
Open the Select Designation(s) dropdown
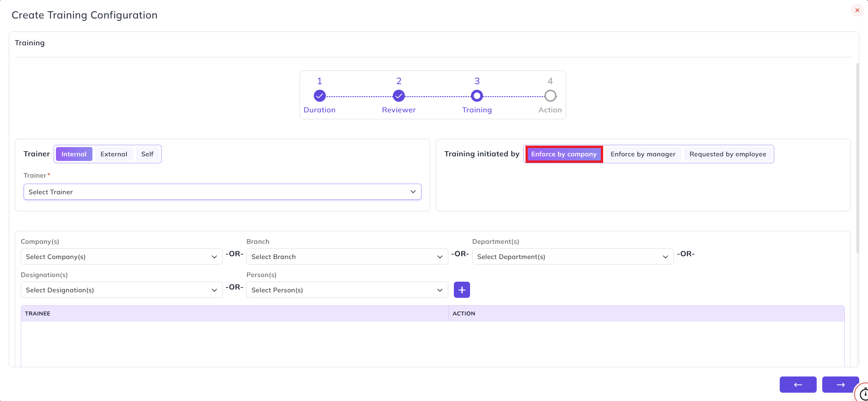click(122, 290)
